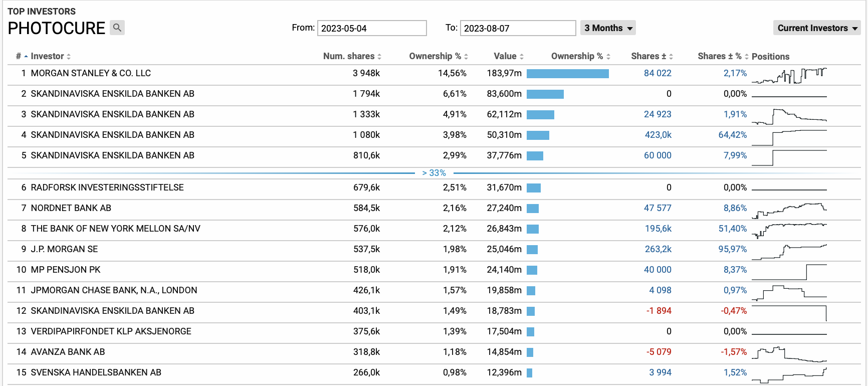Open Nordnet Bank AB positions sparkline
868x386 pixels.
pyautogui.click(x=789, y=210)
